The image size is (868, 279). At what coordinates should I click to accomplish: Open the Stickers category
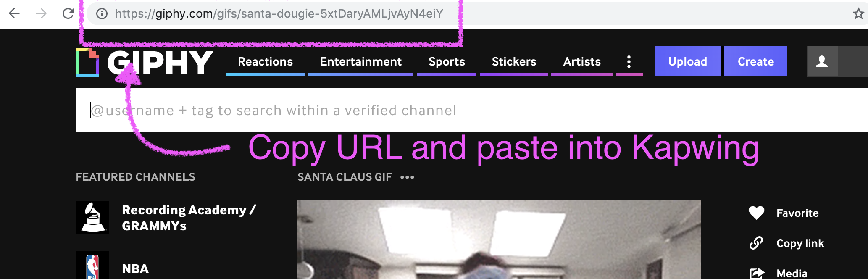[x=514, y=62]
